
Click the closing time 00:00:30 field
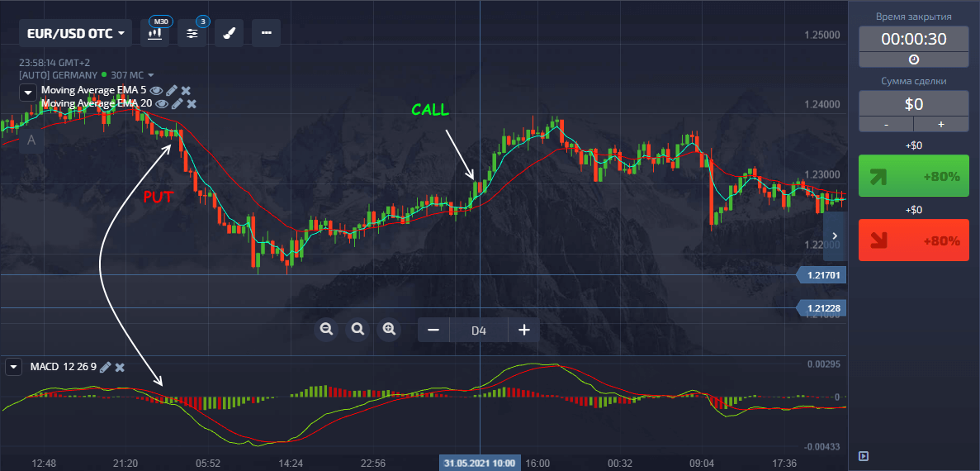913,39
